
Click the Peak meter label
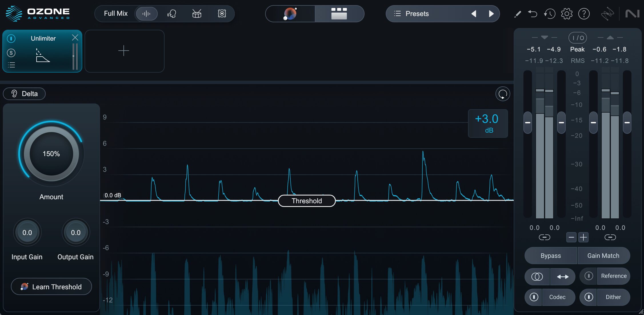[577, 49]
